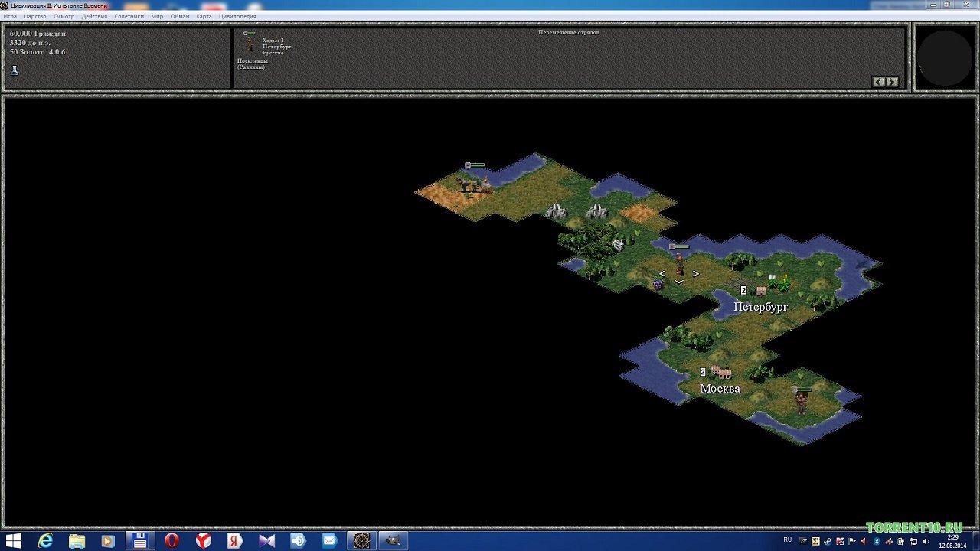Click the circular minimap globe
980x551 pixels.
[944, 59]
